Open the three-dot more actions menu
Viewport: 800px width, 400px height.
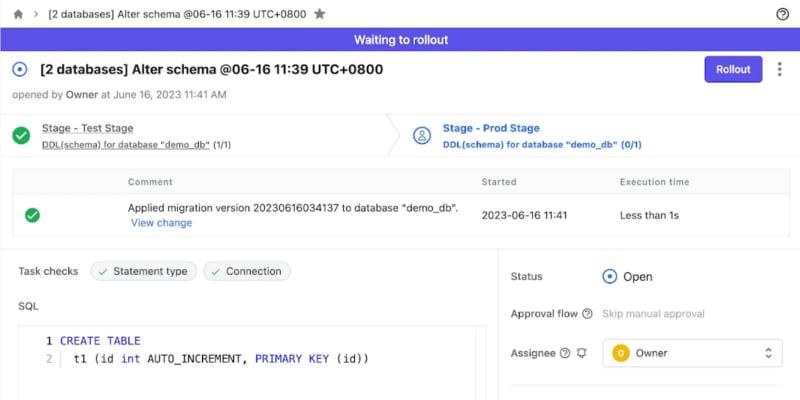point(779,69)
